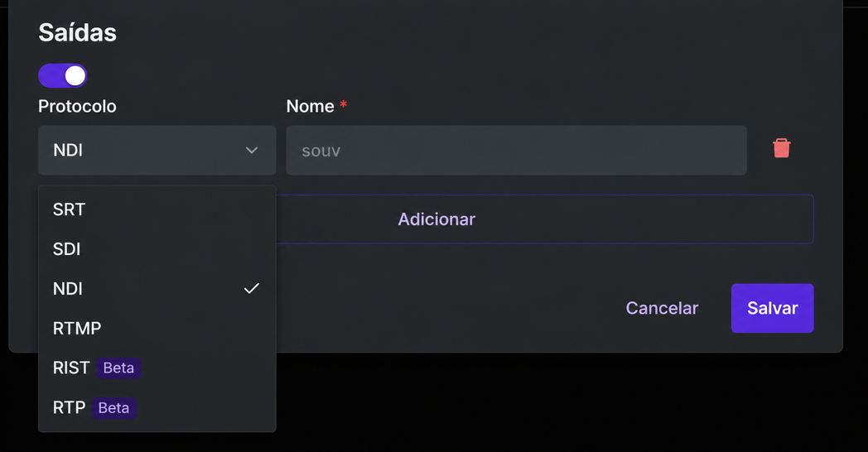Screen dimensions: 868x452
Task: Toggle the Saídas switch off
Action: pos(63,76)
